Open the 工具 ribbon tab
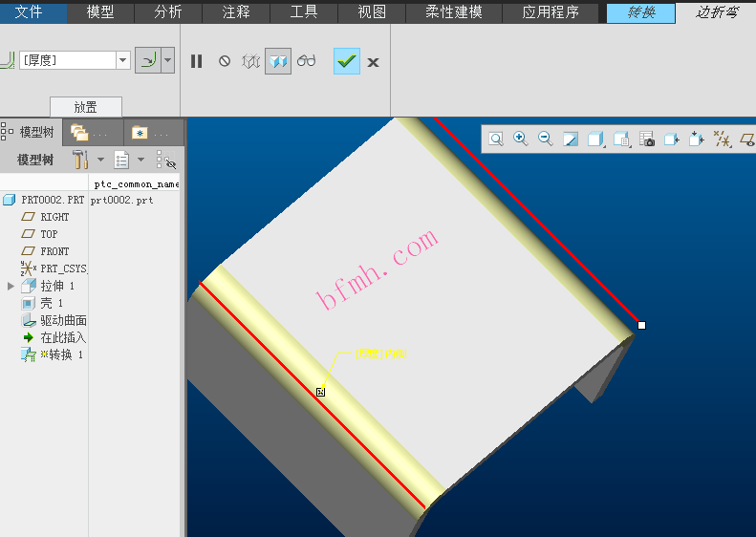This screenshot has height=537, width=756. tap(304, 11)
